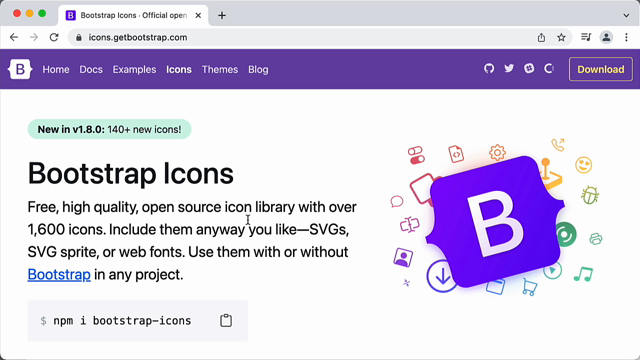Open the GitHub icon link
This screenshot has height=360, width=640.
(x=489, y=69)
